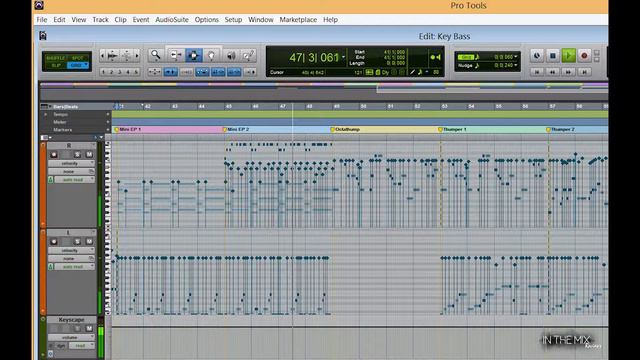Open Keyscape track volume view selector

pos(71,338)
